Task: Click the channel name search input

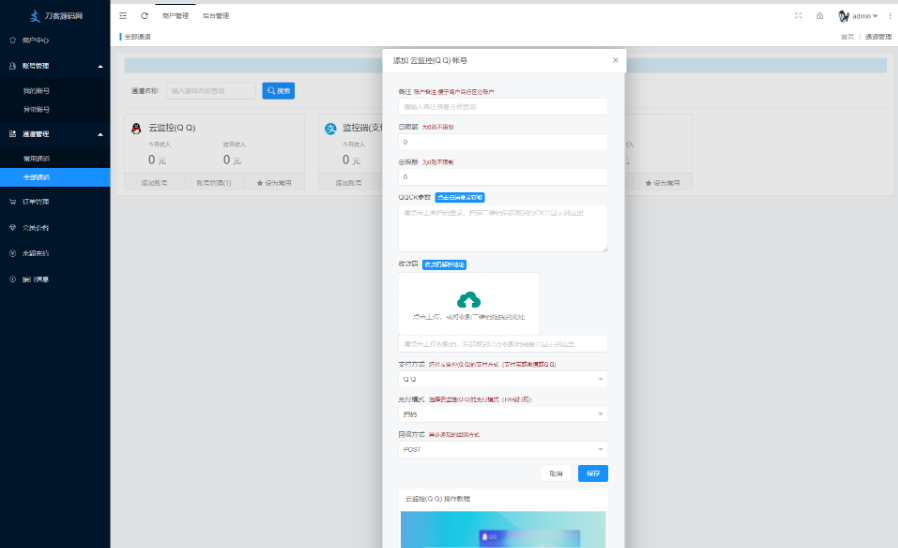Action: click(211, 90)
